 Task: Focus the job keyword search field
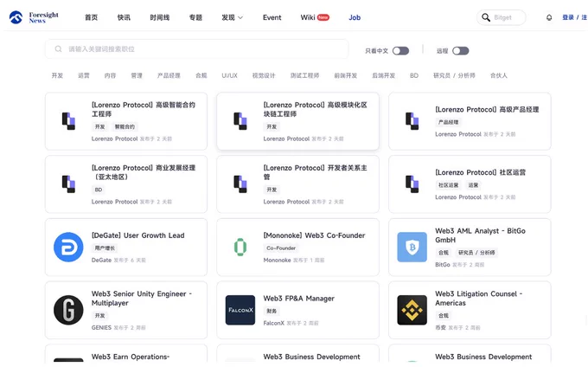(x=197, y=48)
